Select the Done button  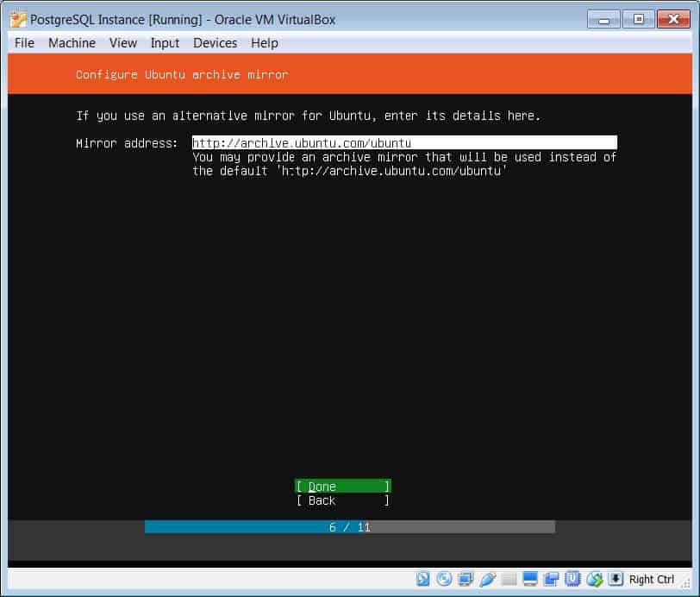point(343,487)
